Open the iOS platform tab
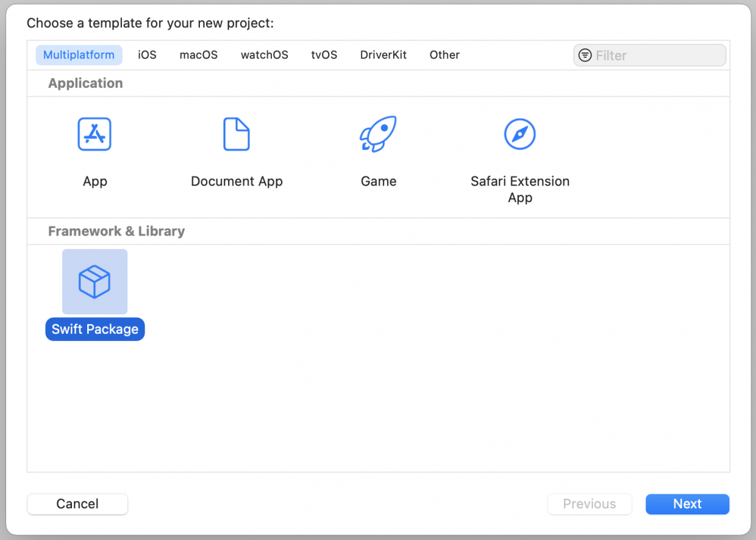 point(147,55)
